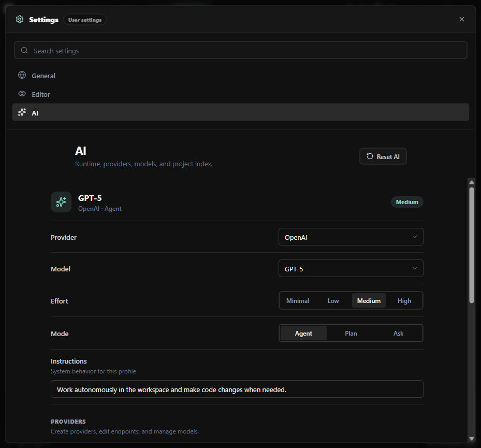Click the Settings gear icon in header

pyautogui.click(x=20, y=19)
